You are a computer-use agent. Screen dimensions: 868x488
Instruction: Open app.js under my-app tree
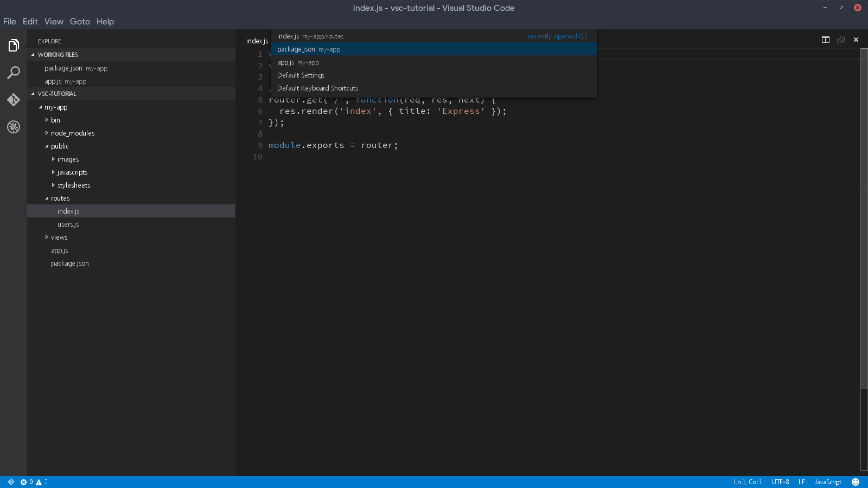point(131,251)
